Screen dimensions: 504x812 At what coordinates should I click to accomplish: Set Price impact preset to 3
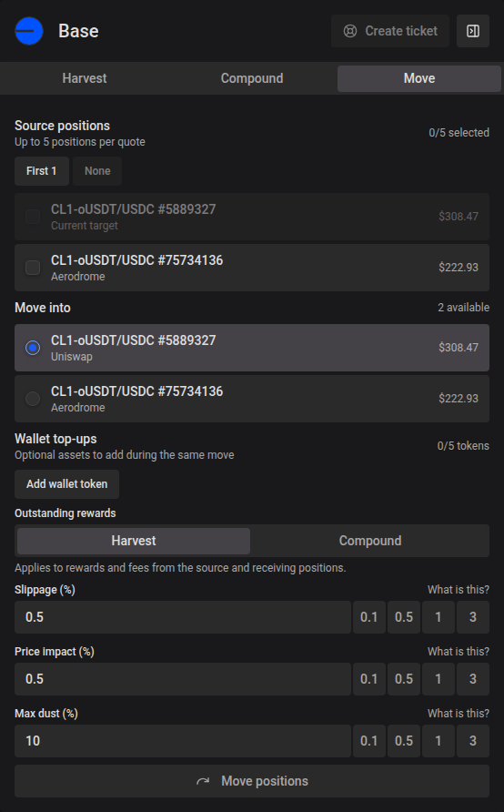473,679
